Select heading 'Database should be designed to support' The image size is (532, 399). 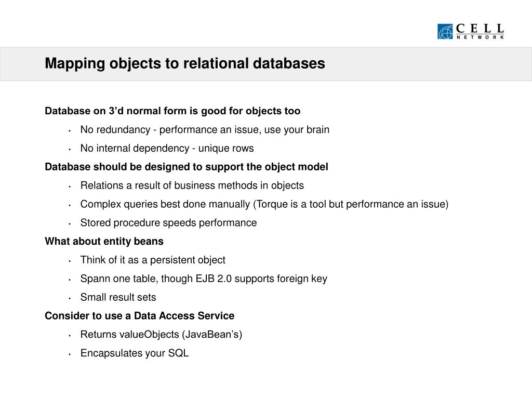[187, 167]
